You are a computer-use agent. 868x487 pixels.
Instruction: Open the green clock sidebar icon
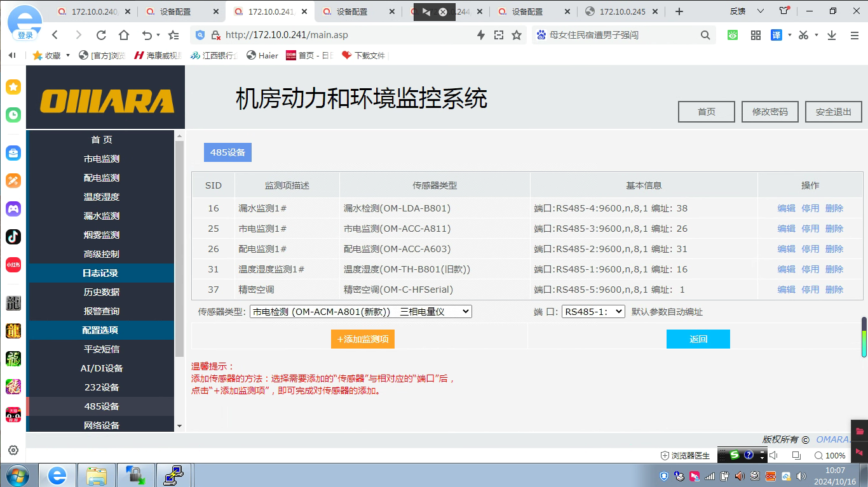(x=13, y=115)
